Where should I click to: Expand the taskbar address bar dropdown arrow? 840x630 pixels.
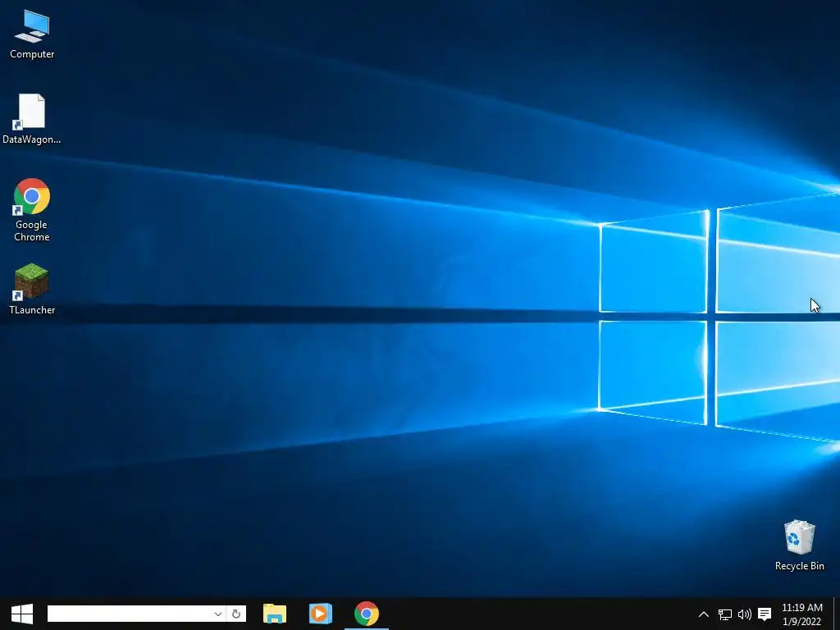(x=218, y=614)
